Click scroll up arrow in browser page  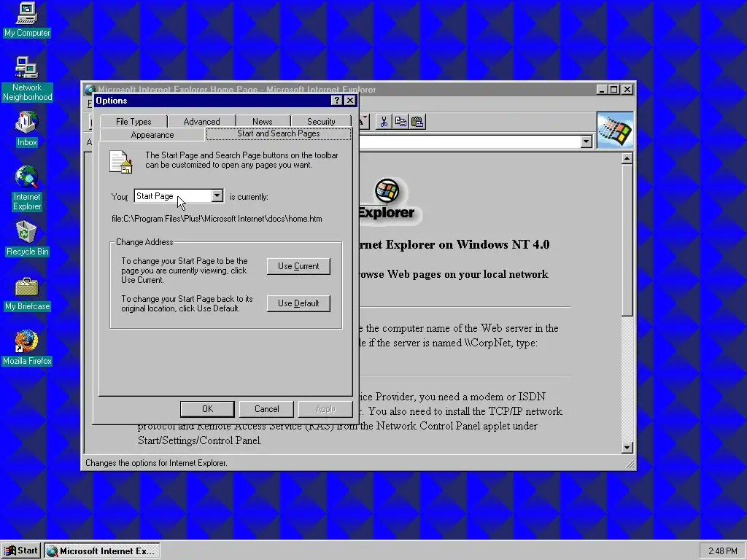click(627, 158)
